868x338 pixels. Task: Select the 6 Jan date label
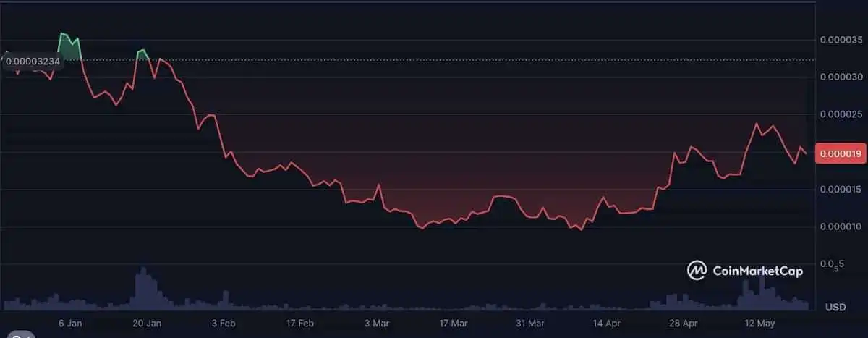coord(70,324)
